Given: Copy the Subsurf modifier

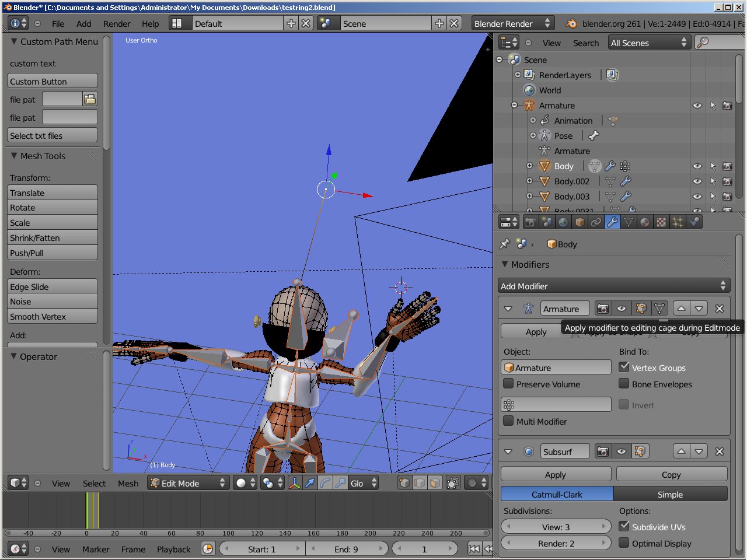Looking at the screenshot, I should (x=671, y=474).
